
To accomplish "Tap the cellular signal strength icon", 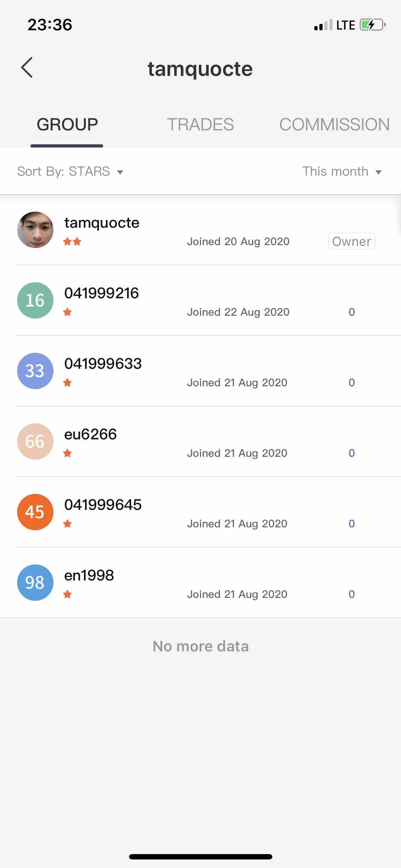I will (323, 25).
